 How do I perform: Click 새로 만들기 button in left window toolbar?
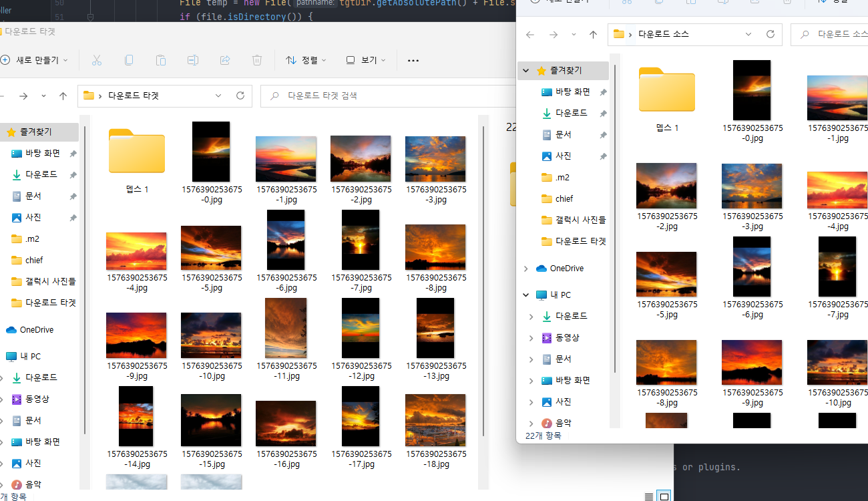(x=34, y=60)
